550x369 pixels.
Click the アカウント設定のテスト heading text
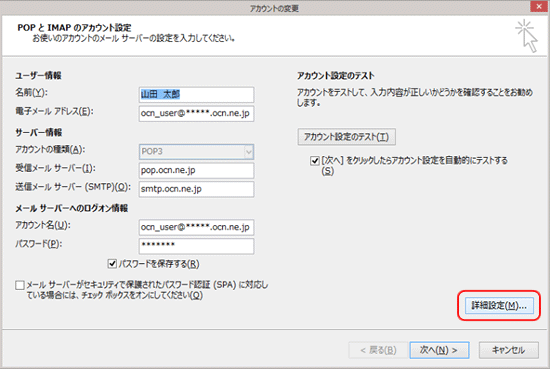(336, 75)
